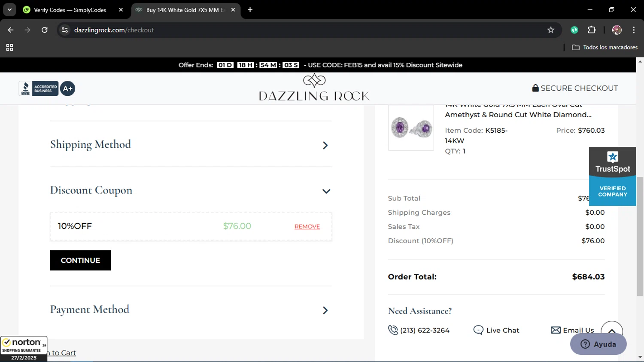View site information icon in address bar
Viewport: 644px width, 362px height.
pyautogui.click(x=65, y=30)
